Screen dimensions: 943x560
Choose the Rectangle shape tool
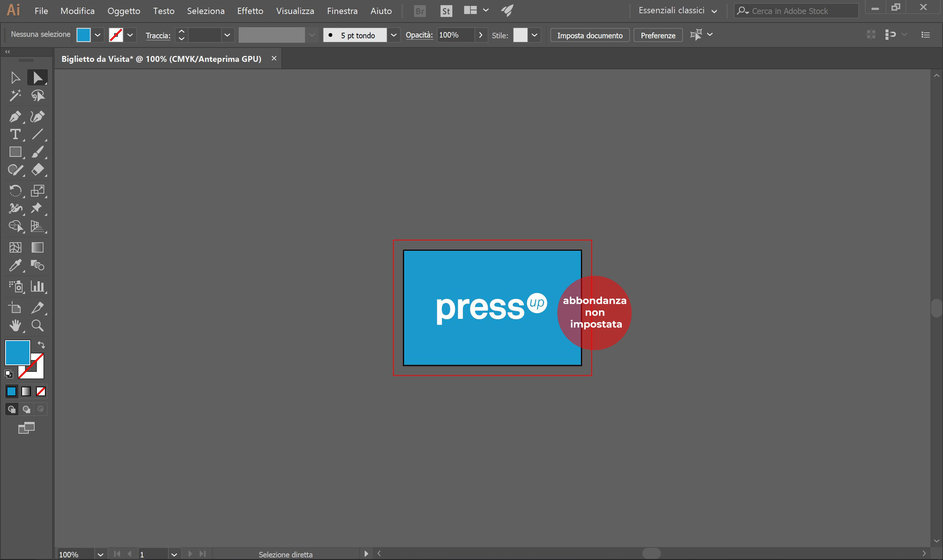tap(15, 152)
